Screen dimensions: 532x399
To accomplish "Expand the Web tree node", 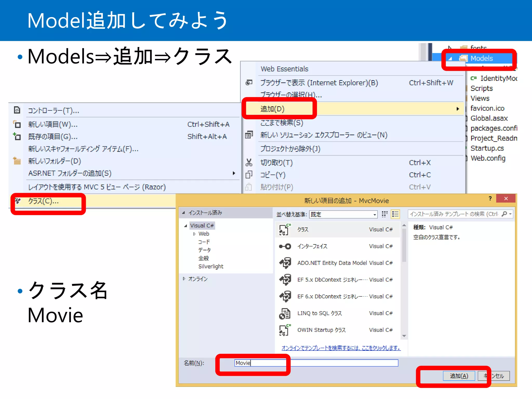I will pyautogui.click(x=194, y=234).
